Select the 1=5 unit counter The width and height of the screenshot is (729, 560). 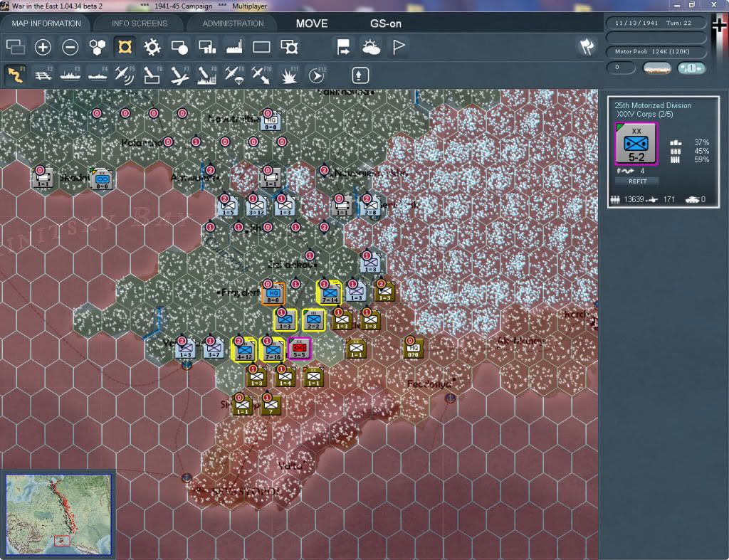click(x=228, y=206)
